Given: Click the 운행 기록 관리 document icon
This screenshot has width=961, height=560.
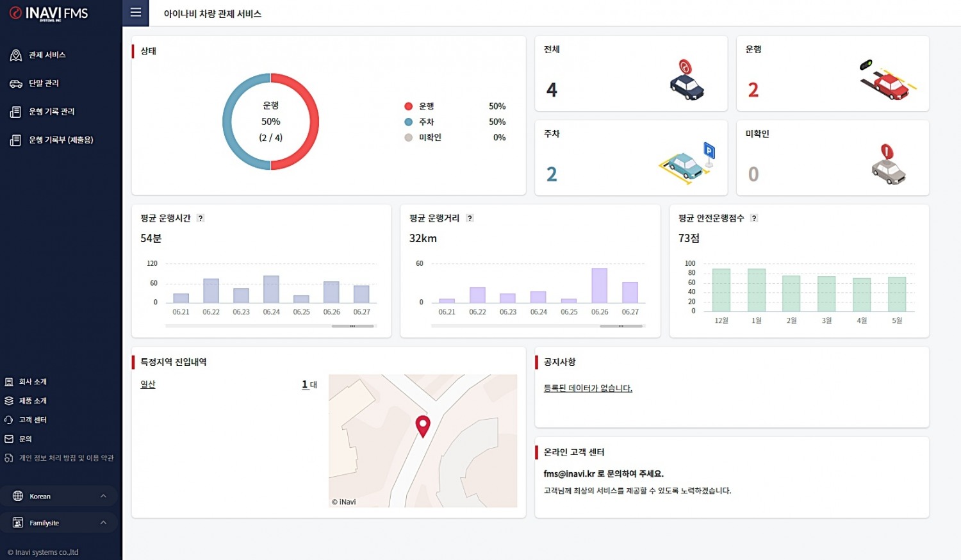Looking at the screenshot, I should (x=15, y=112).
